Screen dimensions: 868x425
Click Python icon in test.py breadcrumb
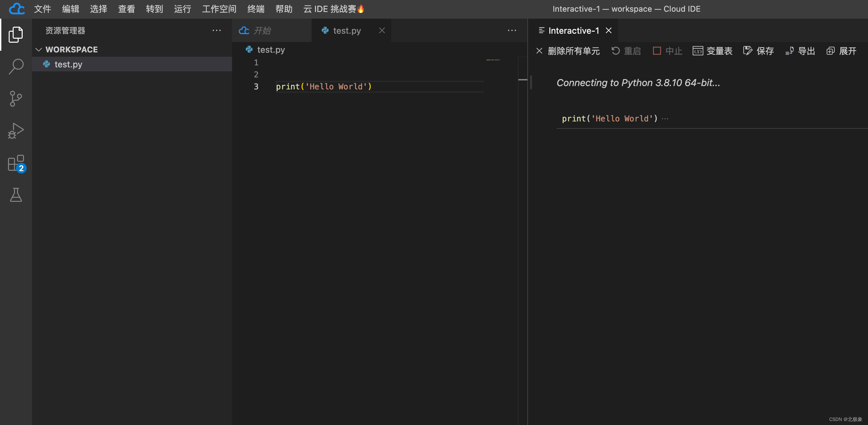(249, 50)
